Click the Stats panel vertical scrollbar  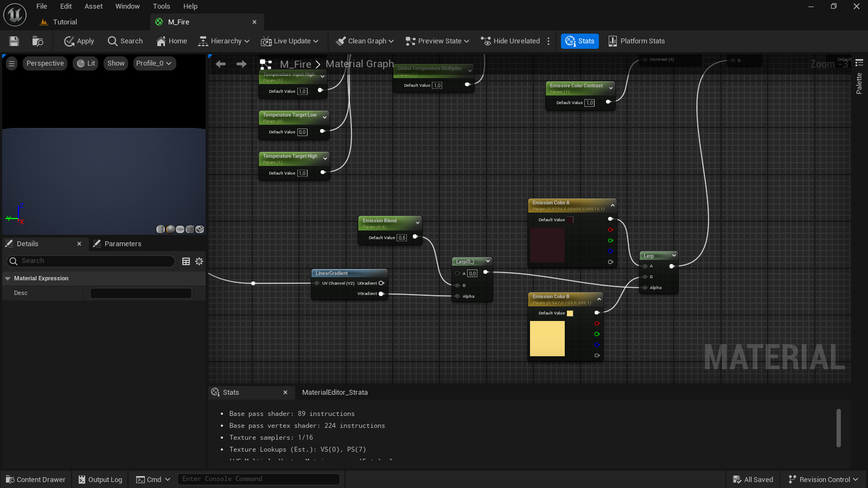coord(839,428)
